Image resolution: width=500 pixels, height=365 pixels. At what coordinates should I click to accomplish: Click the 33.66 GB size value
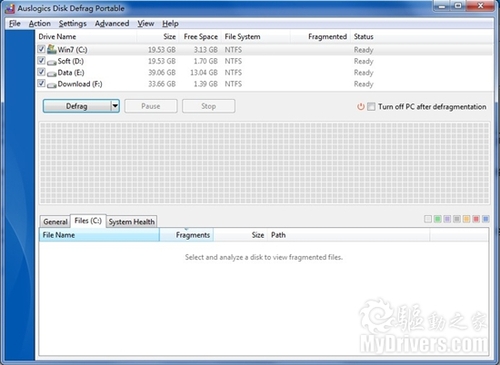[162, 84]
